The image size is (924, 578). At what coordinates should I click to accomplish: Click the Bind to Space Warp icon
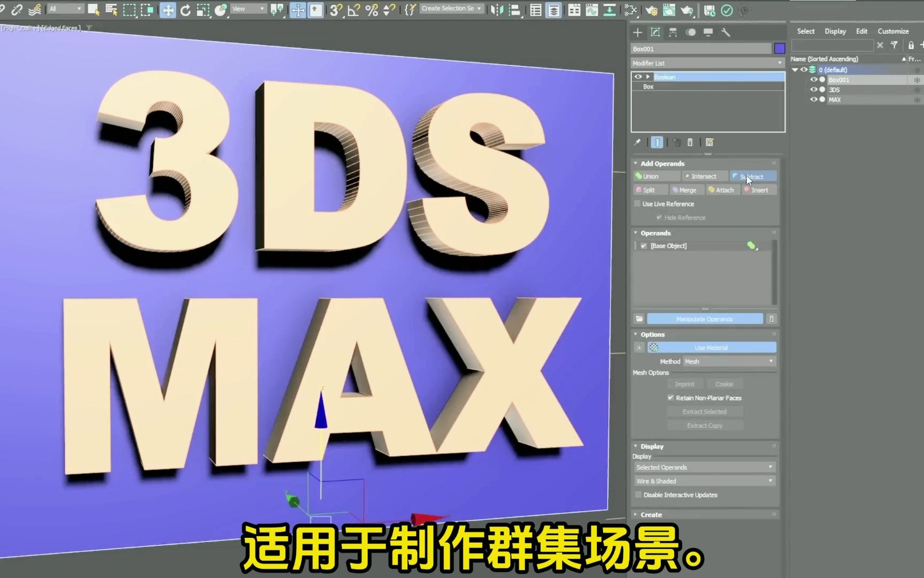click(x=35, y=9)
